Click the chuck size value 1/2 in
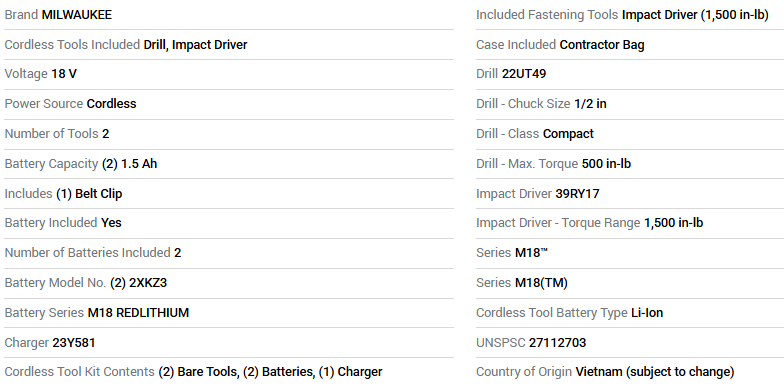The width and height of the screenshot is (784, 385). click(x=590, y=104)
